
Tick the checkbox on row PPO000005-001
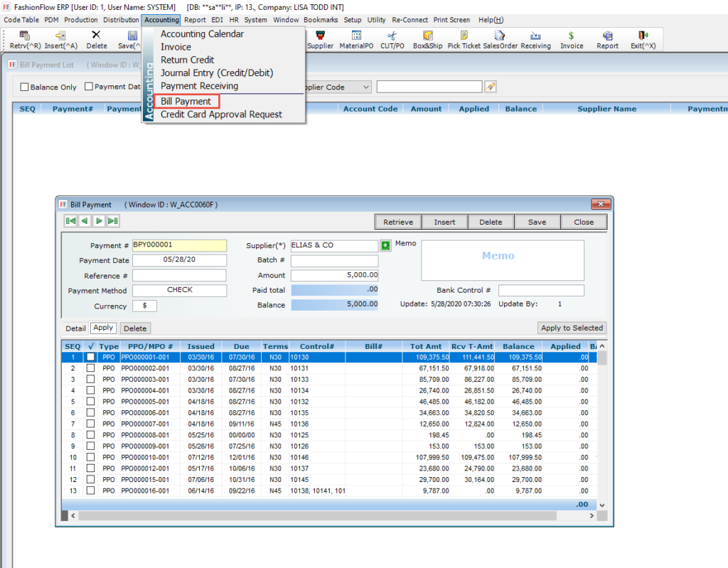90,402
